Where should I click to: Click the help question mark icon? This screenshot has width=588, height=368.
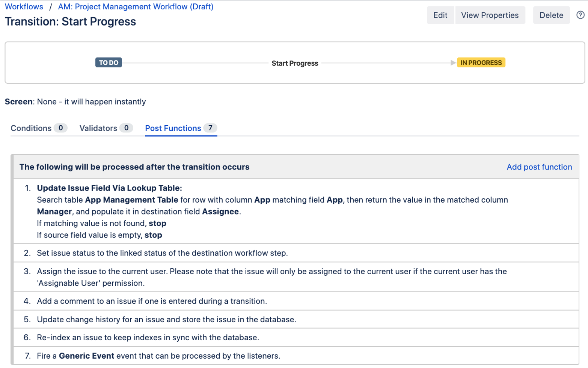click(580, 15)
